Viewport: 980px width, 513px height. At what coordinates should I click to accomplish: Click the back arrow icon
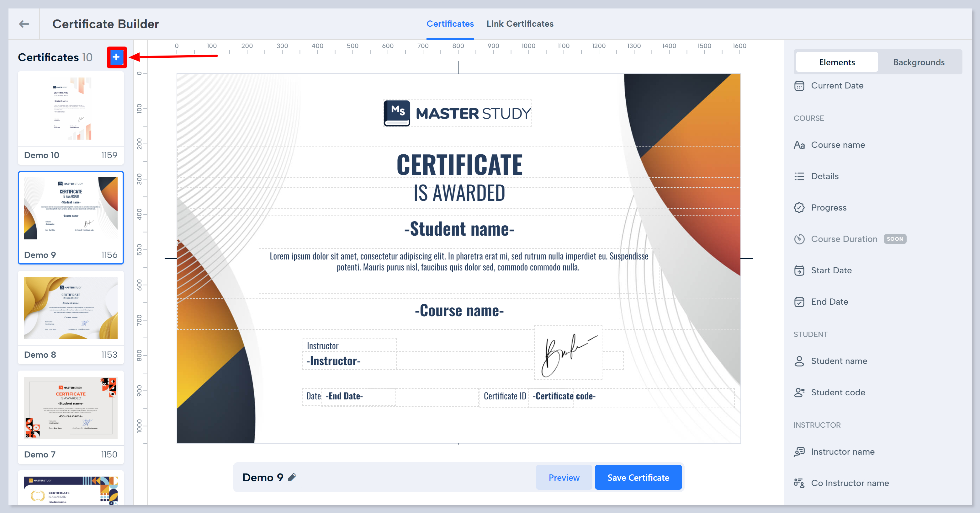click(24, 24)
